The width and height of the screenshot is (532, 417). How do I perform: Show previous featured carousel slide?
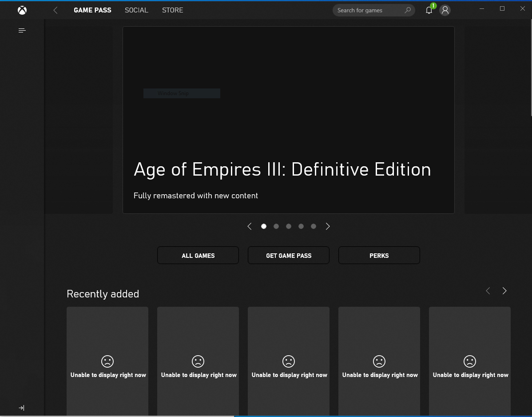[250, 226]
